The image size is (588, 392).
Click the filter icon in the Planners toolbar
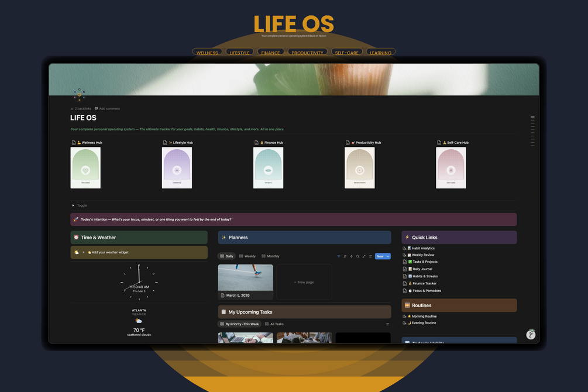click(339, 256)
